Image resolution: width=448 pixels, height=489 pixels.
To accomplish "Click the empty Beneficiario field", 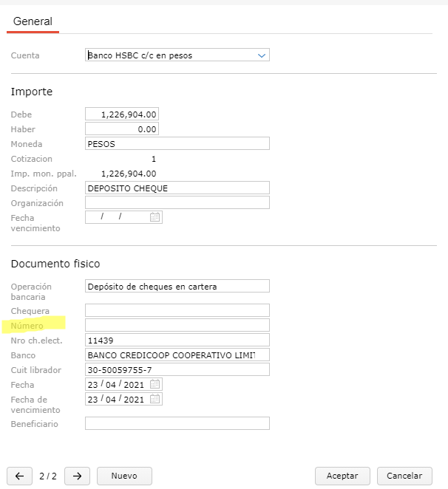I will [177, 423].
